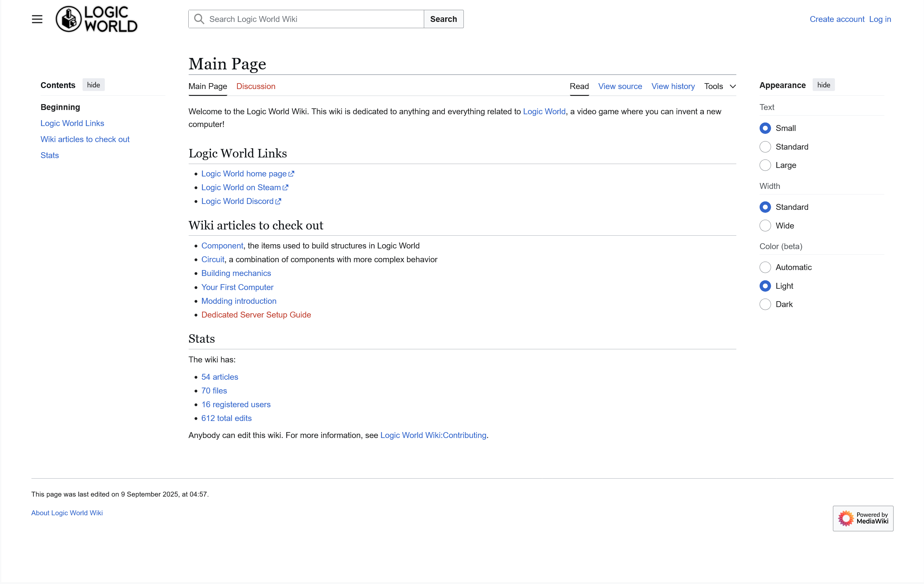Jump to Wiki articles to check out in contents
The width and height of the screenshot is (924, 584).
[85, 139]
